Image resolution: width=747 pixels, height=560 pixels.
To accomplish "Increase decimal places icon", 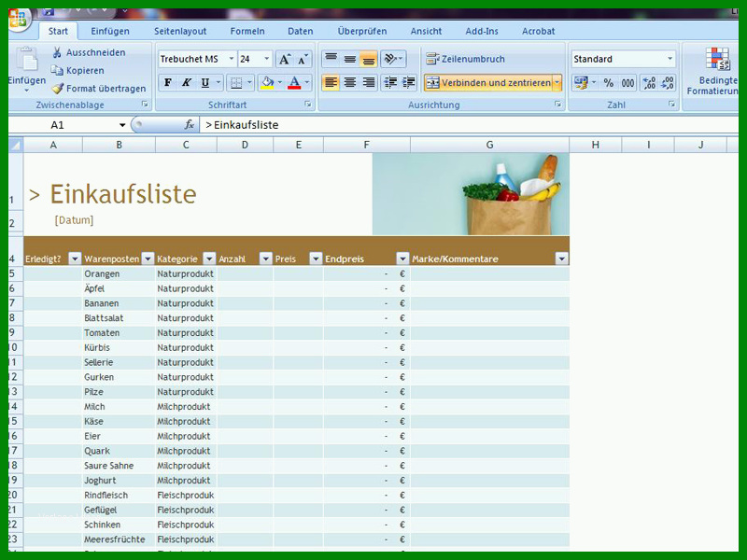I will coord(649,83).
